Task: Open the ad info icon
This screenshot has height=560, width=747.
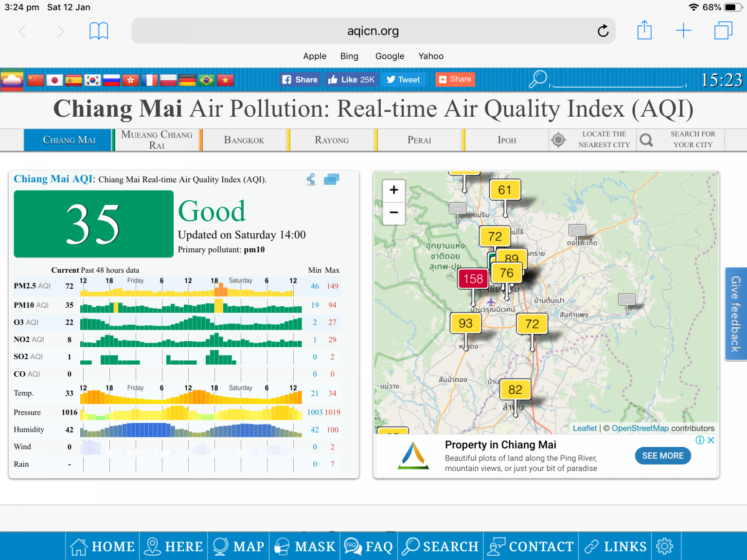Action: pos(700,440)
